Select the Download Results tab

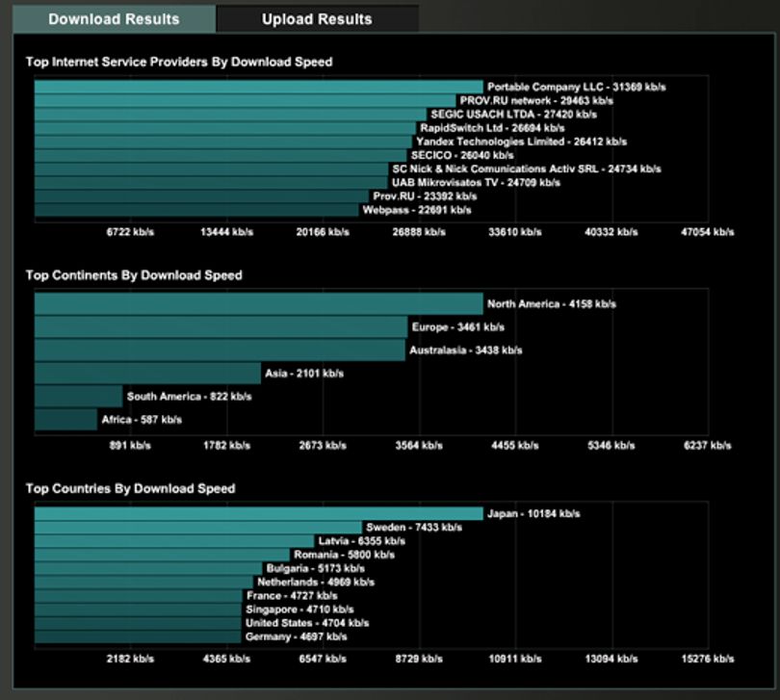click(x=114, y=19)
